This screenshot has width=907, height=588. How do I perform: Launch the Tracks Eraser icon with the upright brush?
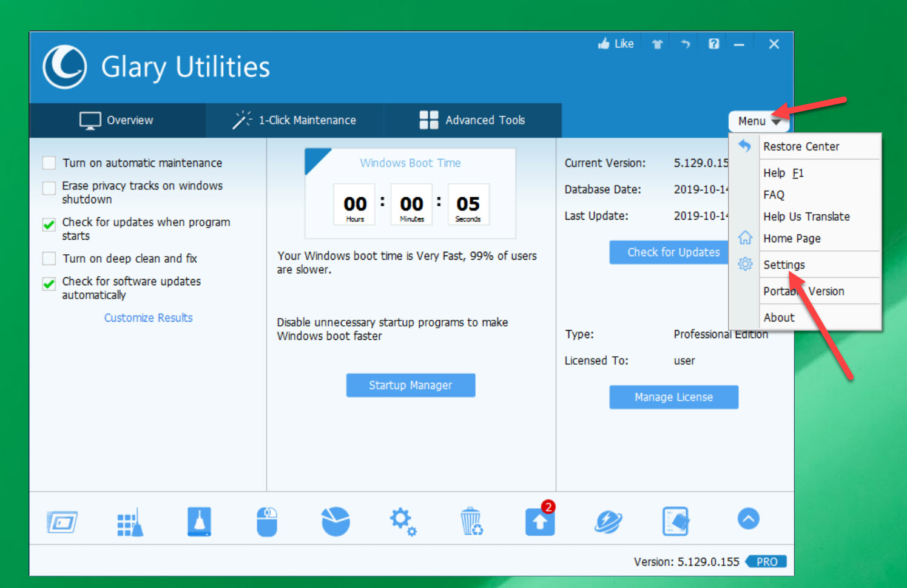pos(199,522)
